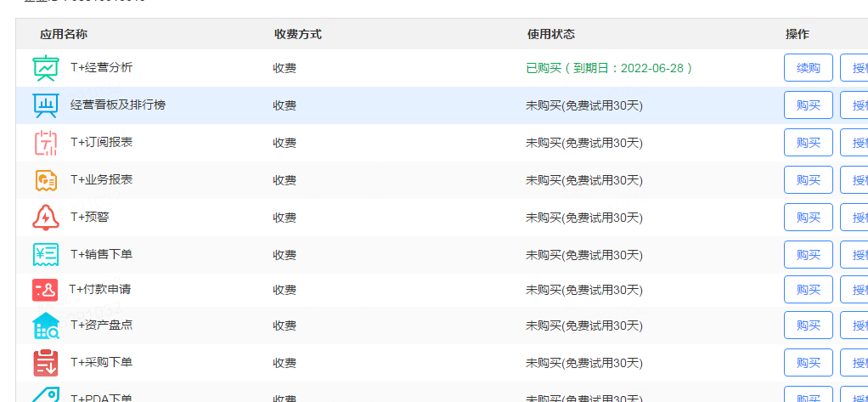Select the T+业务报表 app name
The height and width of the screenshot is (402, 868).
click(x=101, y=179)
